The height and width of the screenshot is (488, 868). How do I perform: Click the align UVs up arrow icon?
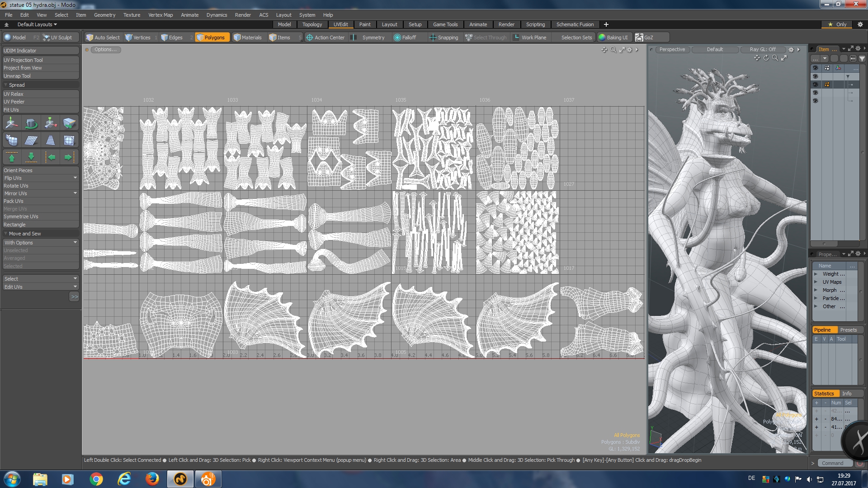click(x=12, y=157)
